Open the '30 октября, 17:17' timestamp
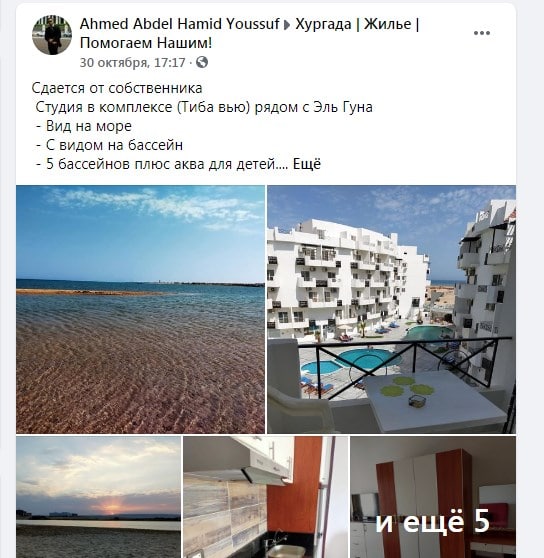 tap(132, 63)
